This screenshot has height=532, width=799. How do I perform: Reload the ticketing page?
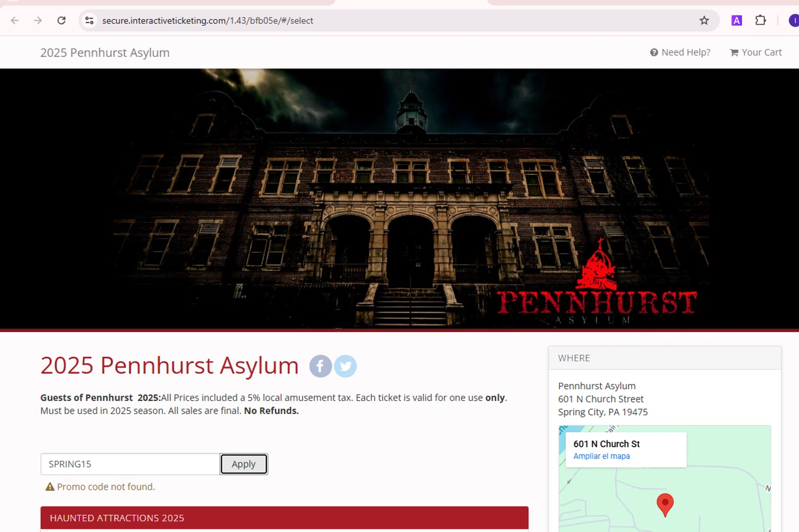(61, 21)
